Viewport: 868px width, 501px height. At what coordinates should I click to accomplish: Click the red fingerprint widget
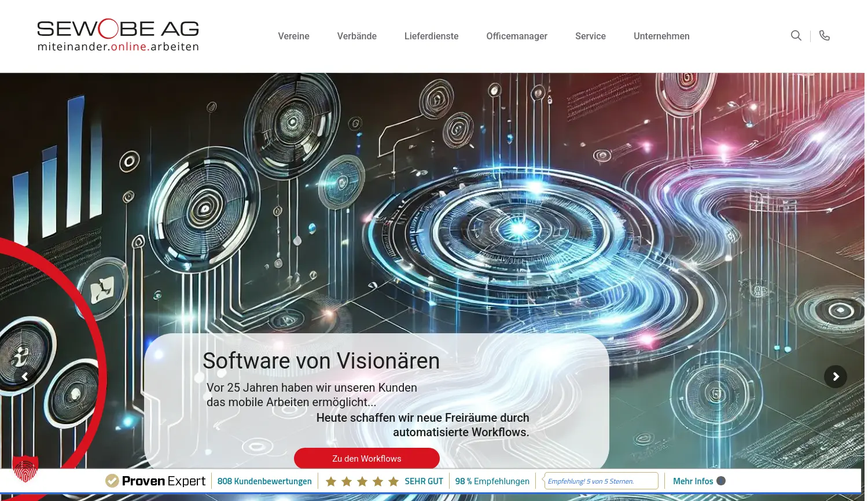24,470
